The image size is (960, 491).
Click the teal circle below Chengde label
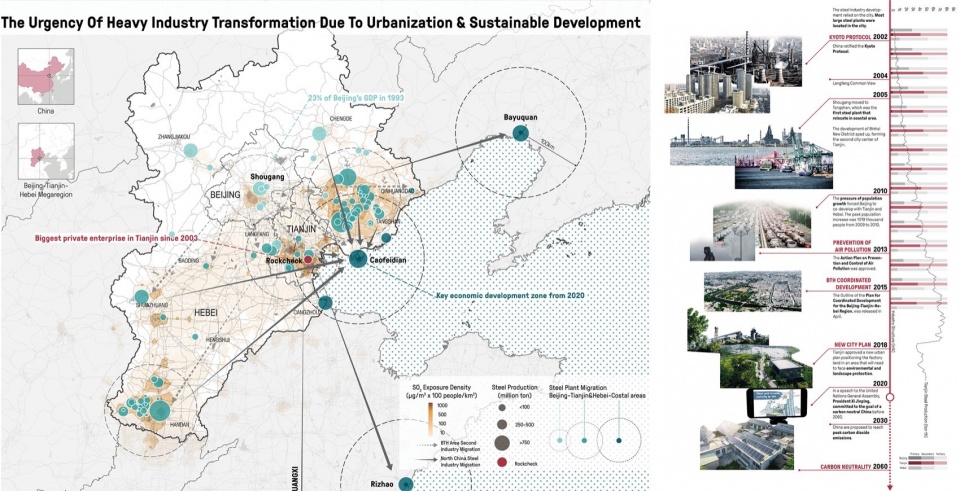[319, 133]
